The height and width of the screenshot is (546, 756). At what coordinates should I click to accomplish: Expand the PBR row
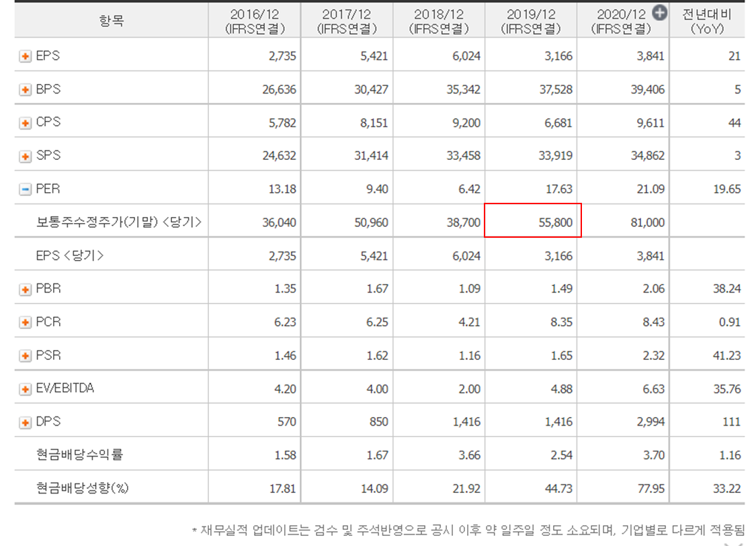(25, 289)
